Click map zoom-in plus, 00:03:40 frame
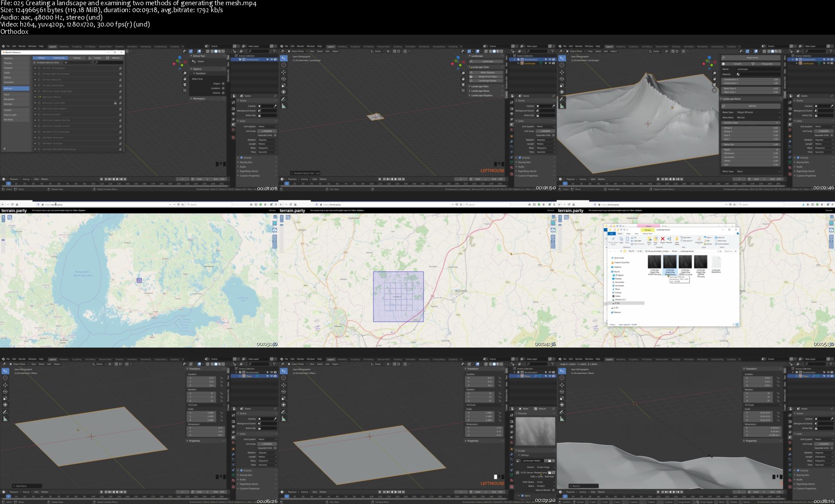835x504 pixels. (3, 217)
